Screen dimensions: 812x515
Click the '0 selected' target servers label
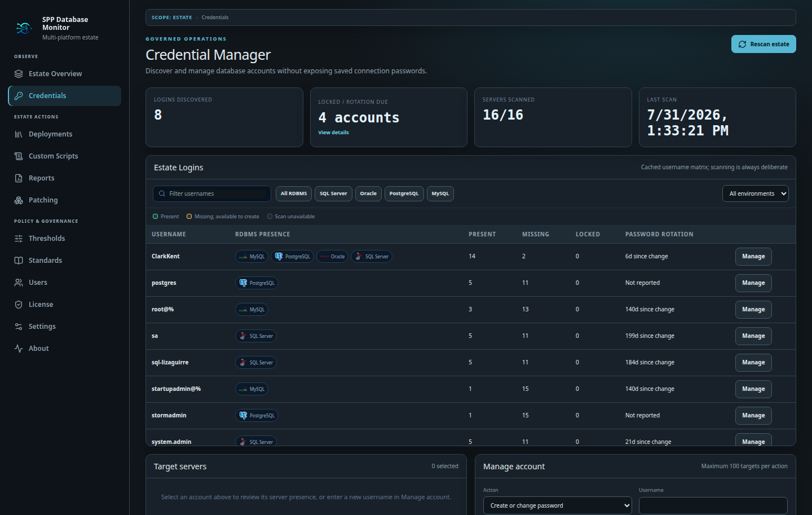coord(445,466)
